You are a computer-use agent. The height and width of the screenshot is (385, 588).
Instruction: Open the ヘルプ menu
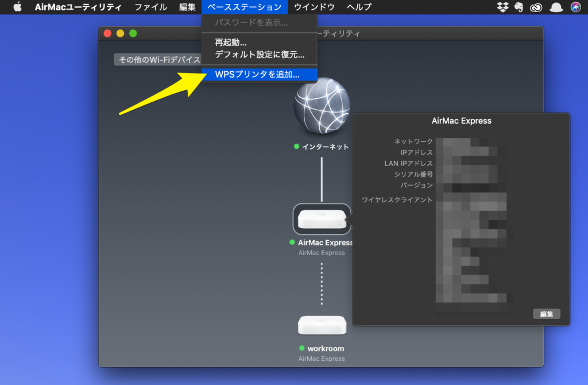[359, 7]
